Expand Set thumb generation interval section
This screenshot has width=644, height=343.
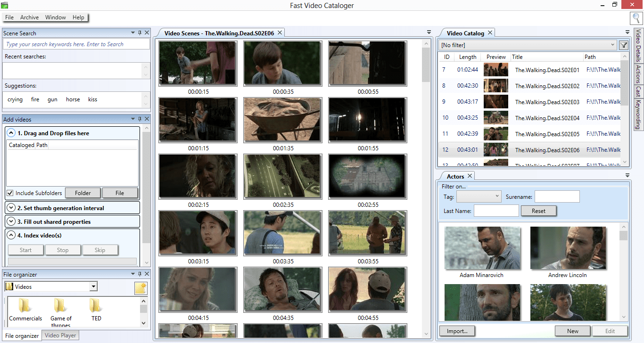point(11,208)
